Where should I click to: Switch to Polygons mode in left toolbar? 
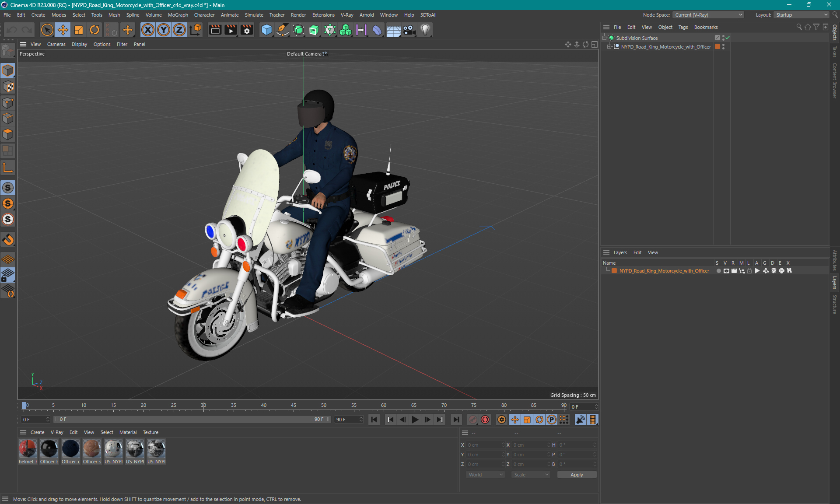point(8,134)
